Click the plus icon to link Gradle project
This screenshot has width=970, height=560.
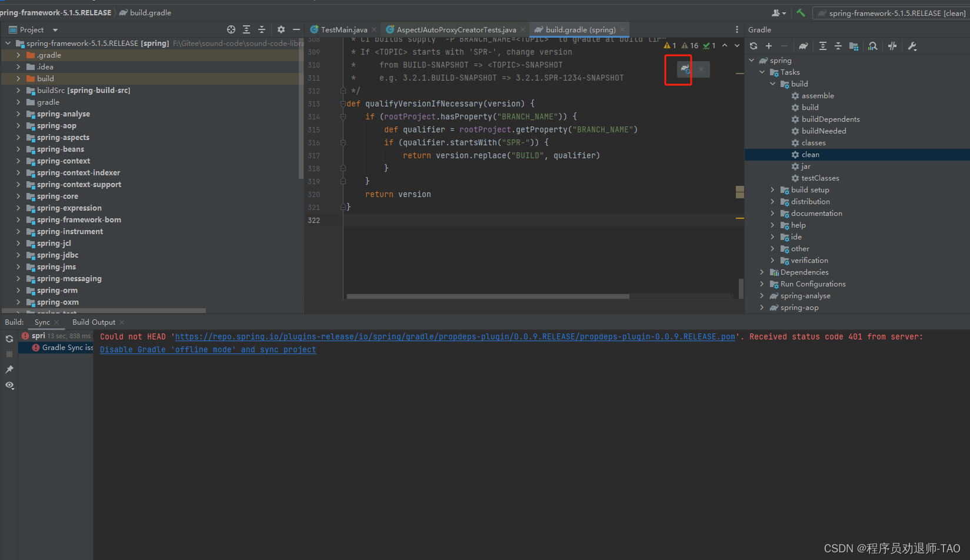(x=769, y=46)
